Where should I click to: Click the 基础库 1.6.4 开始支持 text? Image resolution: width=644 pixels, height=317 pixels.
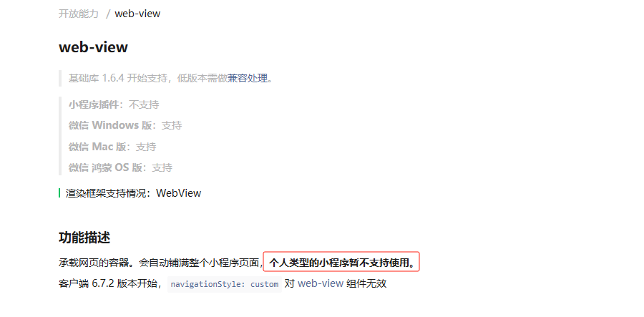click(x=118, y=78)
